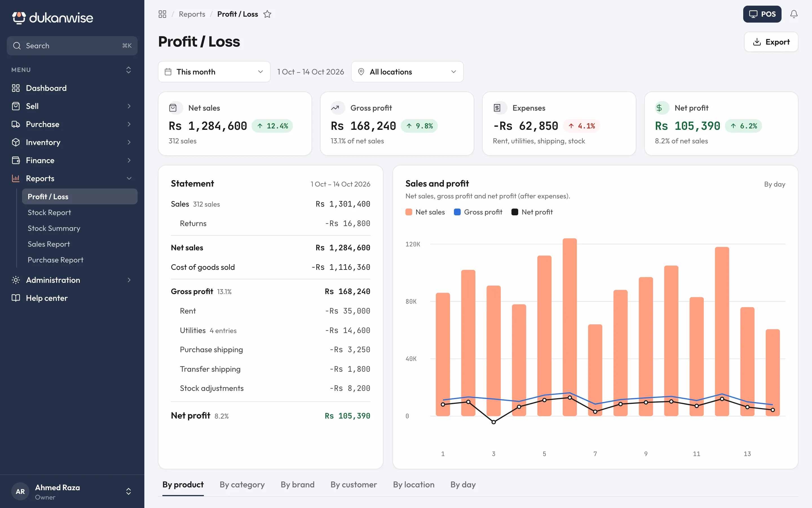Click the Net profit dollar icon

[659, 108]
